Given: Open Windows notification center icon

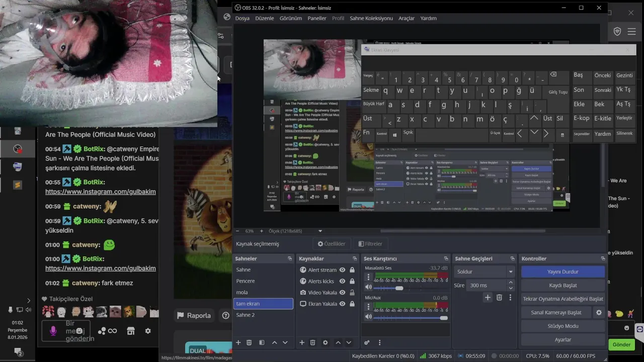Looking at the screenshot, I should [x=18, y=351].
